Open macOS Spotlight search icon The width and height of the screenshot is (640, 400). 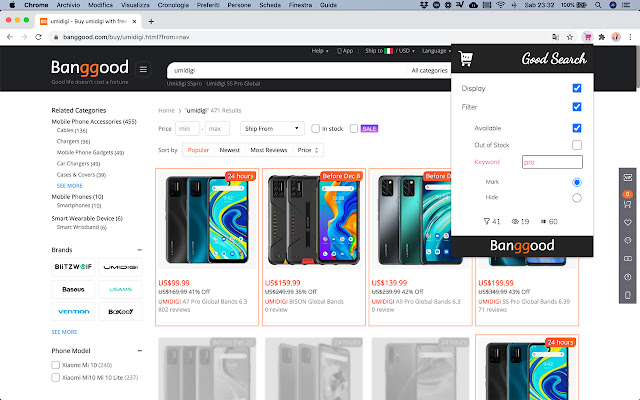(x=598, y=5)
